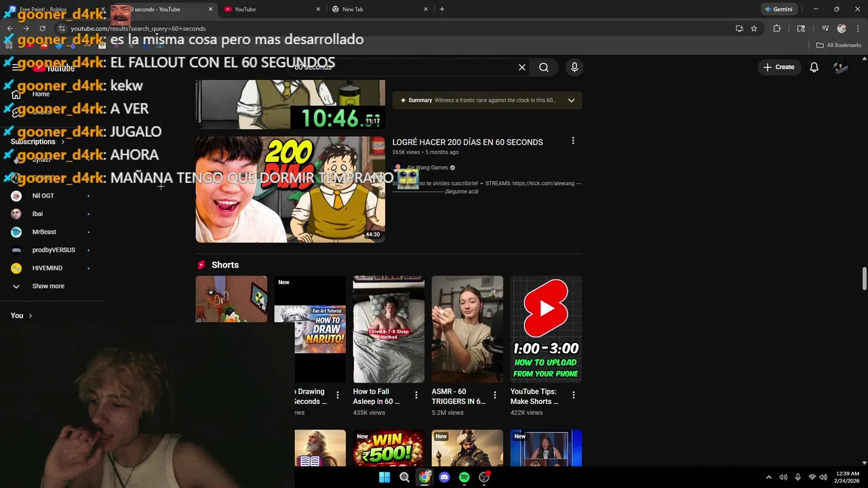
Task: Open the 200 DÍAS video thumbnail
Action: coord(290,190)
